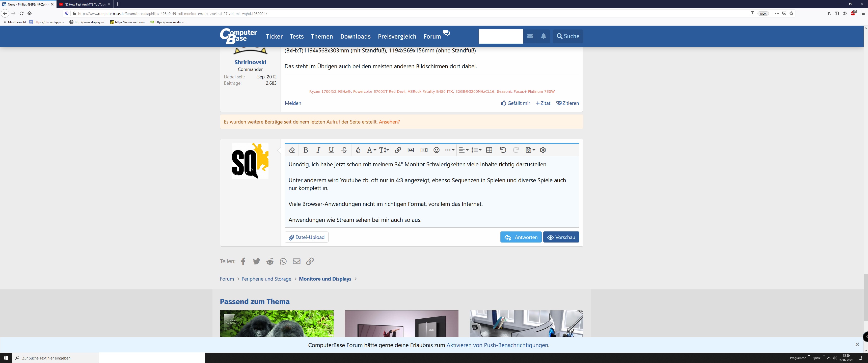The height and width of the screenshot is (363, 868).
Task: Share thread via Reddit icon
Action: click(270, 261)
